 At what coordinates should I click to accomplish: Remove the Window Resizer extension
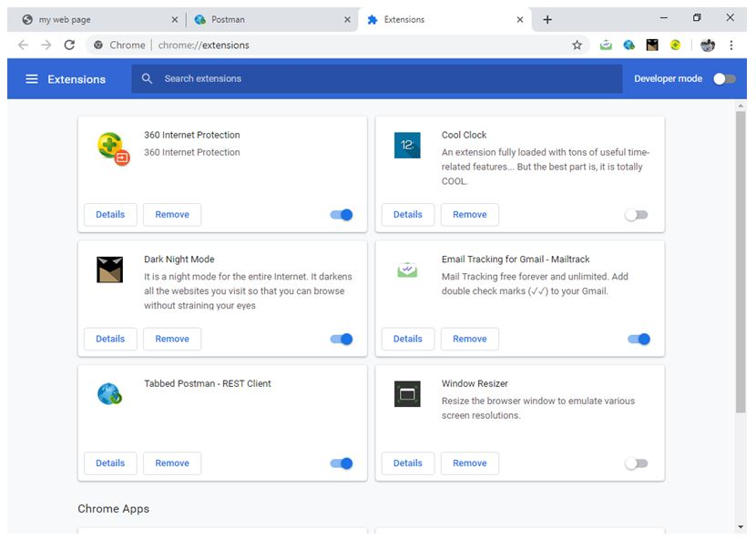pos(470,463)
